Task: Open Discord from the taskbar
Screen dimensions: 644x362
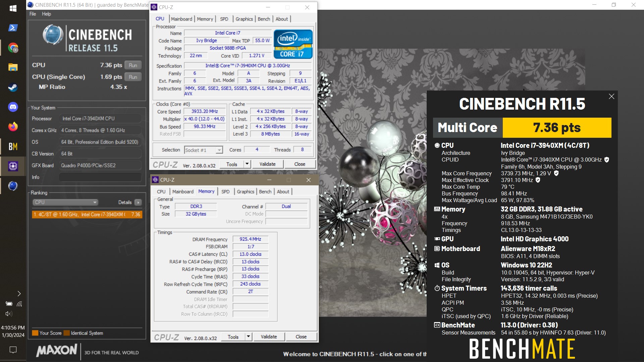Action: (13, 107)
